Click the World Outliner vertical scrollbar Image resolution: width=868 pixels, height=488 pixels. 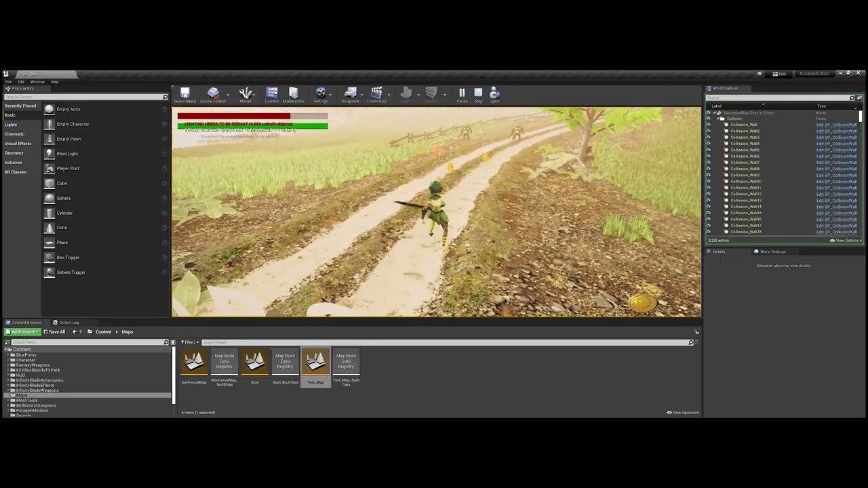coord(861,117)
